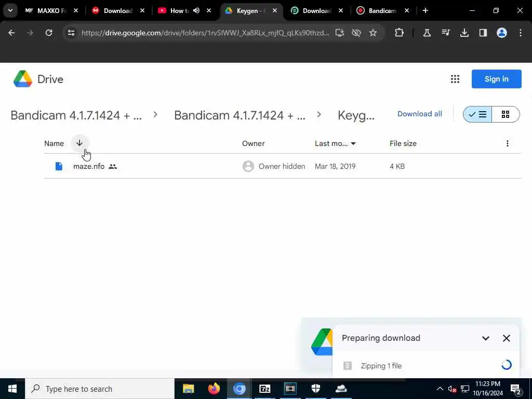
Task: Go back to previous page
Action: (x=11, y=33)
